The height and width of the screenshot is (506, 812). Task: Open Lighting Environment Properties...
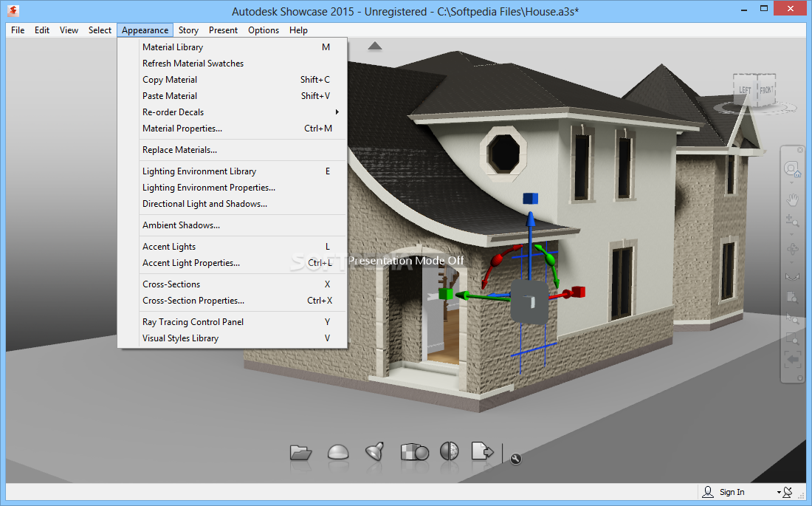tap(232, 188)
